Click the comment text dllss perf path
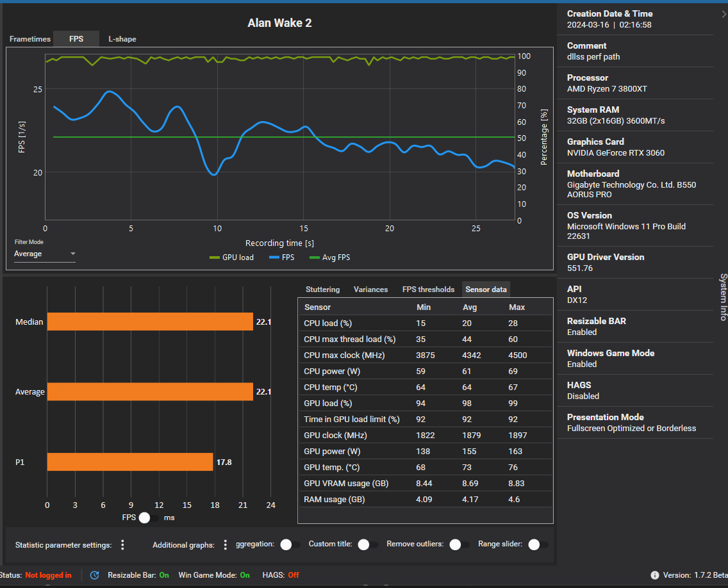The image size is (728, 588). point(593,56)
